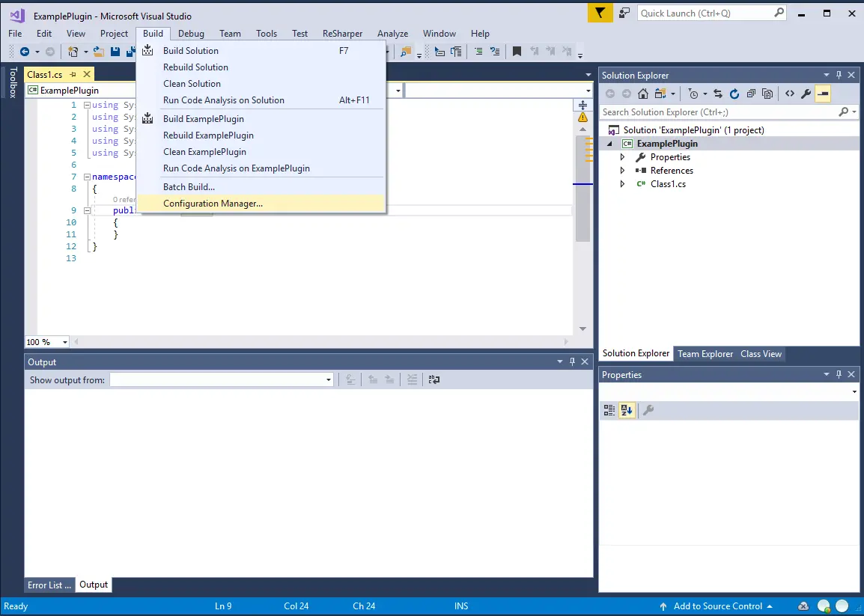Choose Clean ExamplePlugin menu entry

click(x=260, y=151)
